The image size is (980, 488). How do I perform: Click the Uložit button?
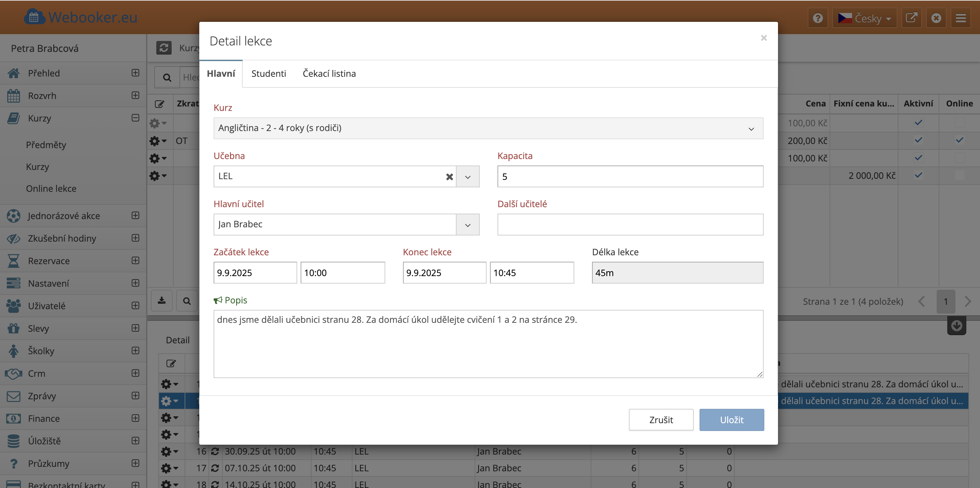click(731, 420)
